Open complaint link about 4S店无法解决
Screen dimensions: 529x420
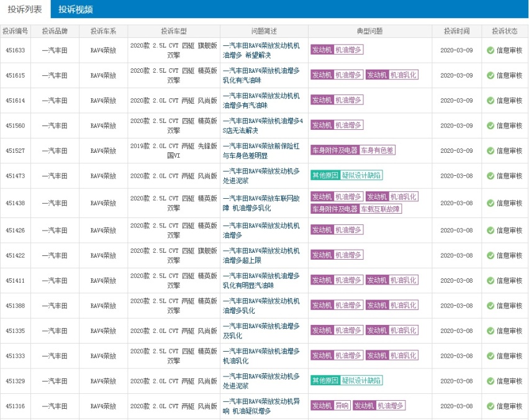point(263,126)
